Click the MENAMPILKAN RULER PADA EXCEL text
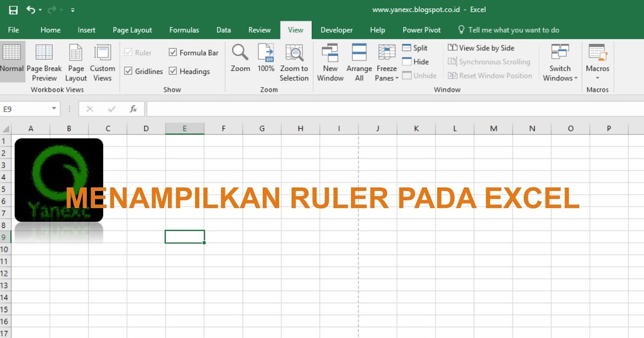The height and width of the screenshot is (338, 644). click(x=323, y=199)
